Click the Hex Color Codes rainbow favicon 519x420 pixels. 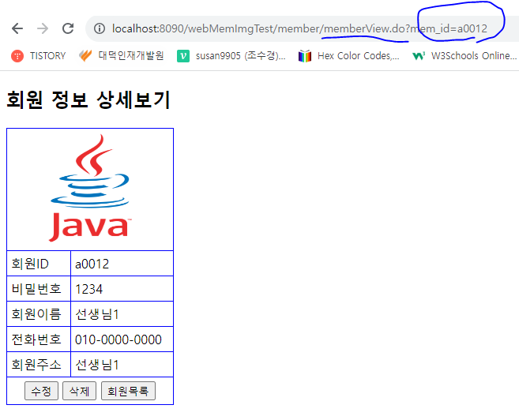pyautogui.click(x=304, y=56)
